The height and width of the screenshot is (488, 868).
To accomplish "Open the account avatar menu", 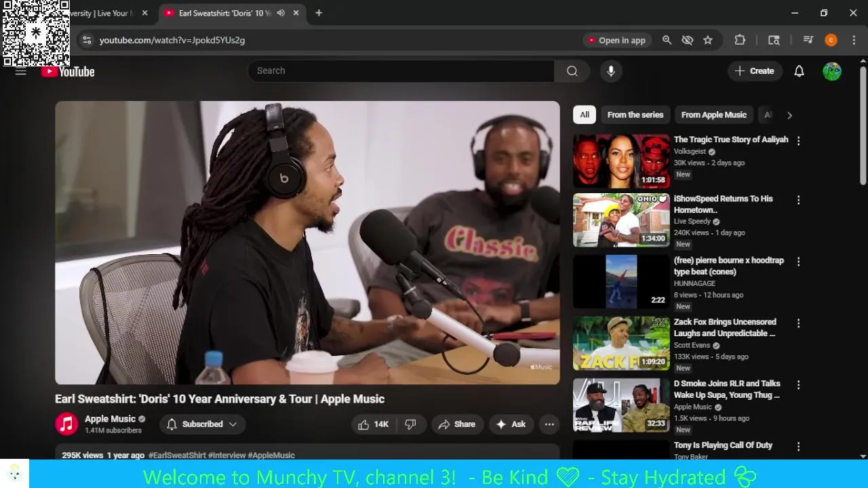I will click(x=832, y=71).
